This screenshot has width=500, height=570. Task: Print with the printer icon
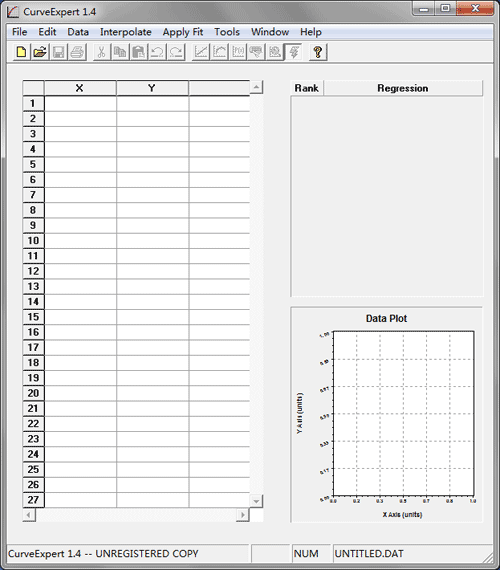click(77, 52)
